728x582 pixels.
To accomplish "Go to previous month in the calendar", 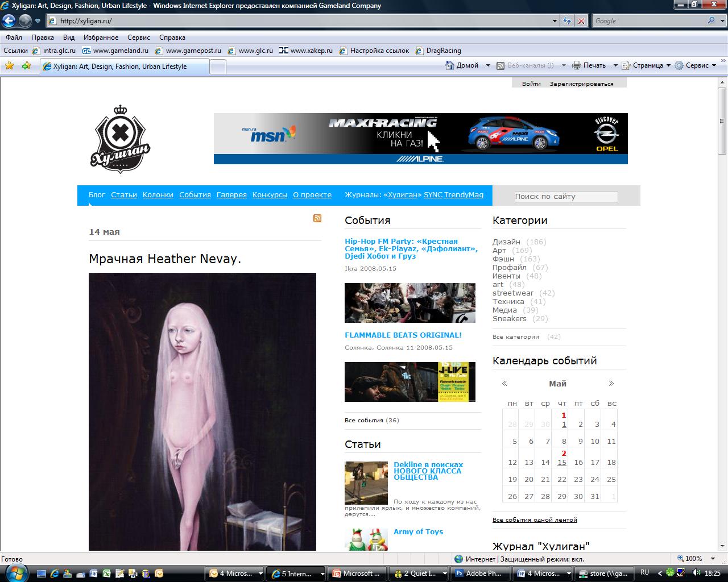I will [504, 383].
